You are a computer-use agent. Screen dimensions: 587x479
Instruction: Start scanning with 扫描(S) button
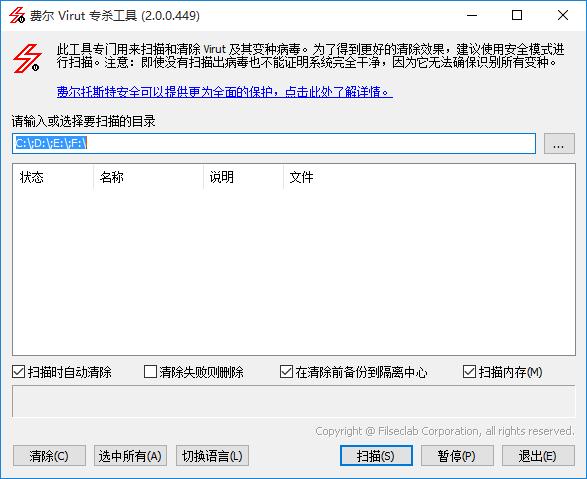coord(376,456)
